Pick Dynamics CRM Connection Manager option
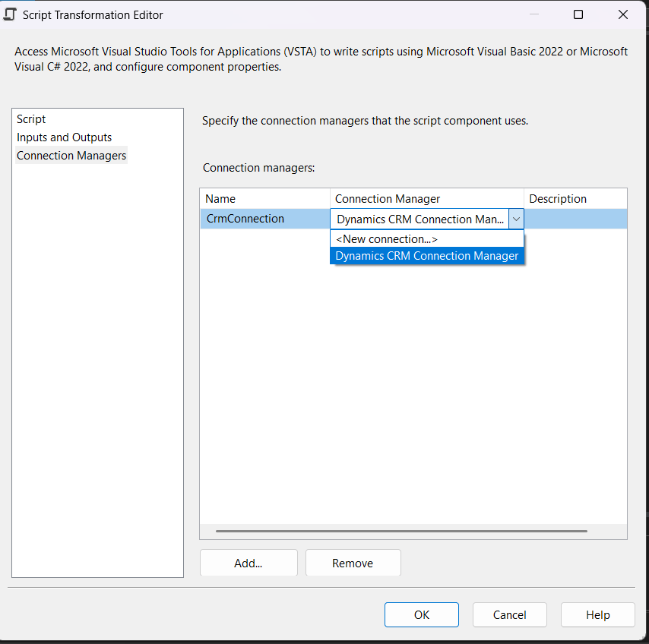This screenshot has width=649, height=644. pos(427,256)
